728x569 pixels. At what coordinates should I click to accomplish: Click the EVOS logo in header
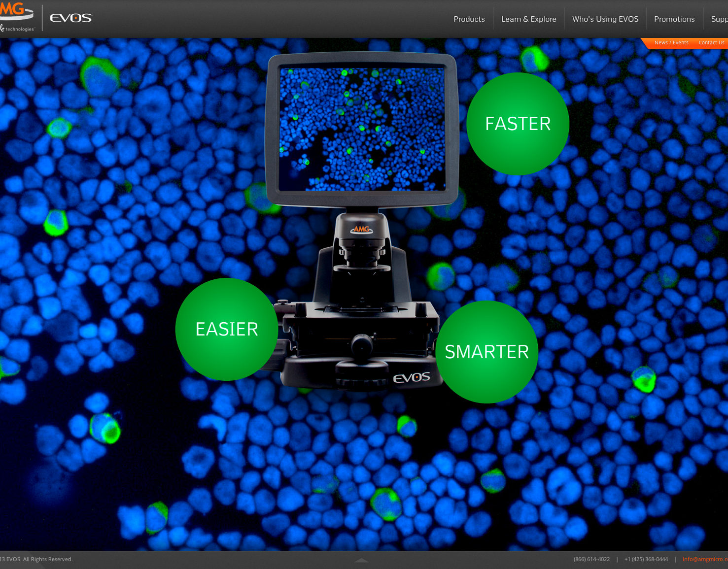[71, 18]
